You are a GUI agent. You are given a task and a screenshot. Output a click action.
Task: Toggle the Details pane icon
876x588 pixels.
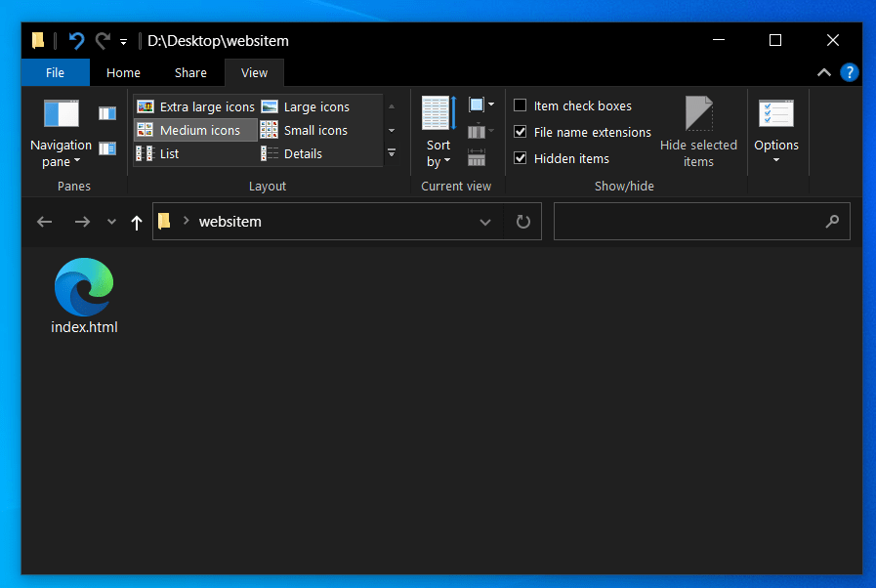tap(107, 148)
